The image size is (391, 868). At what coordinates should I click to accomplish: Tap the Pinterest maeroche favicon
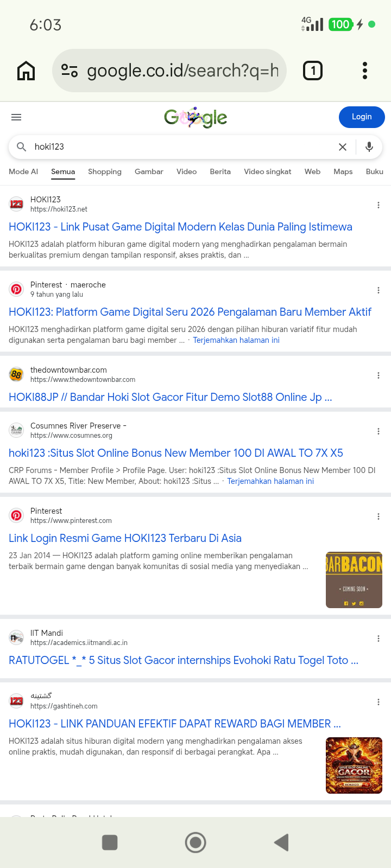tap(16, 289)
